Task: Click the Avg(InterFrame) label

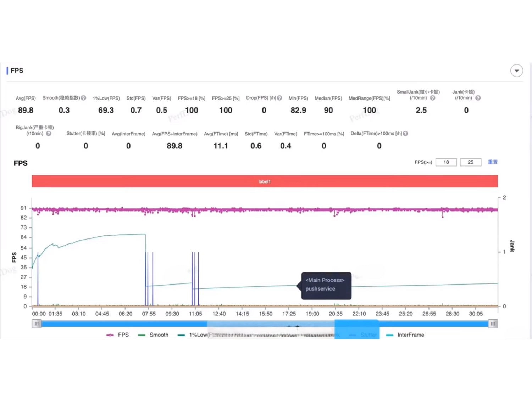Action: 128,134
